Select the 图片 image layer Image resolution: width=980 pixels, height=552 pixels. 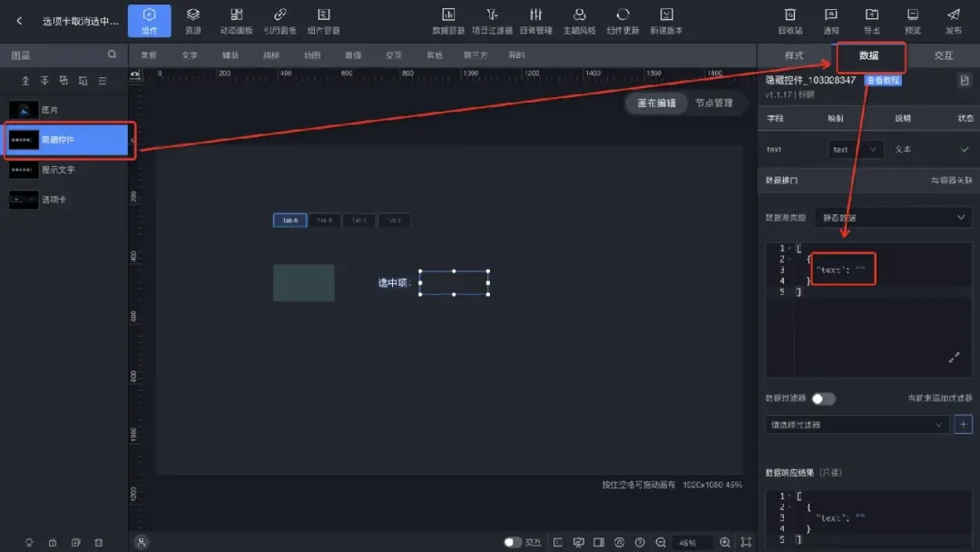tap(65, 109)
